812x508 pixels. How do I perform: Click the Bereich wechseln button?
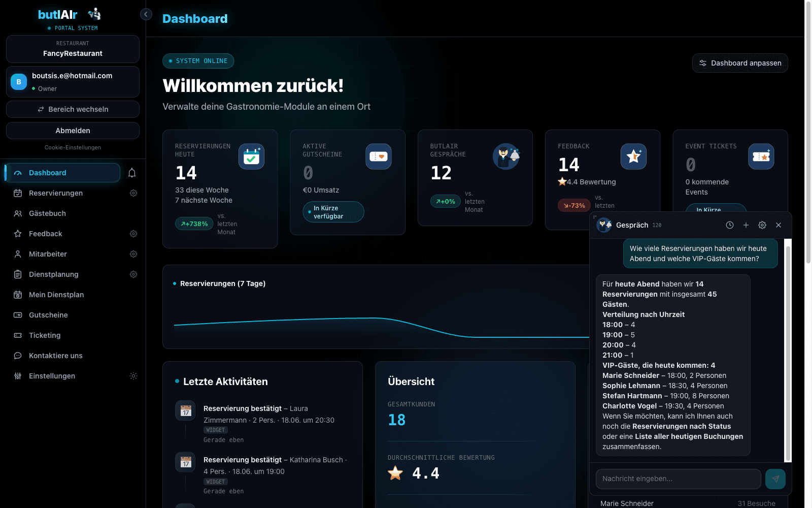(x=73, y=109)
